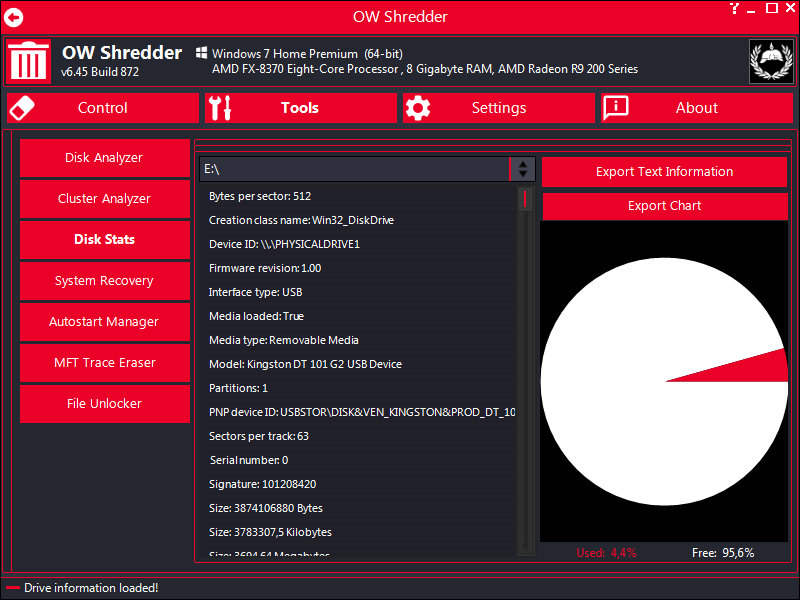
Task: Select 'Media loaded: True' row
Action: 358,316
